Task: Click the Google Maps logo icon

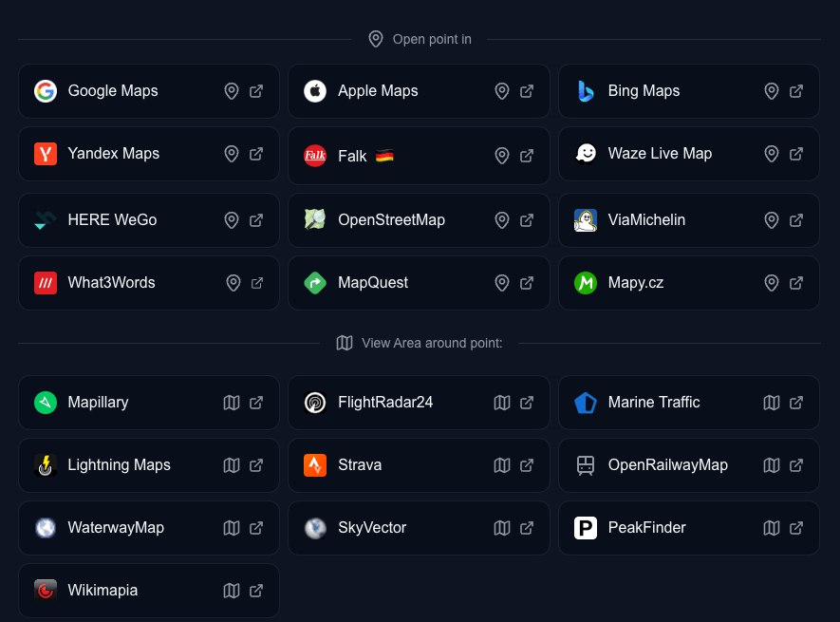Action: pyautogui.click(x=46, y=91)
